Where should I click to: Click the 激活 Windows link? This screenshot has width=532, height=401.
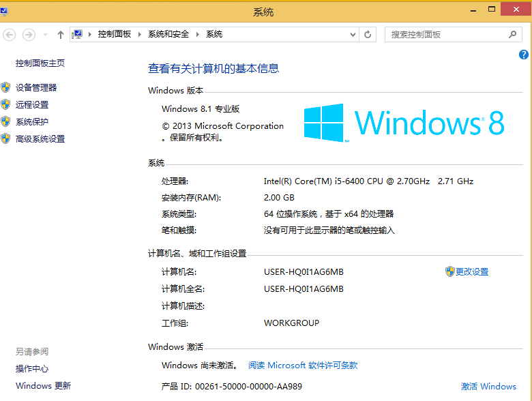click(488, 386)
